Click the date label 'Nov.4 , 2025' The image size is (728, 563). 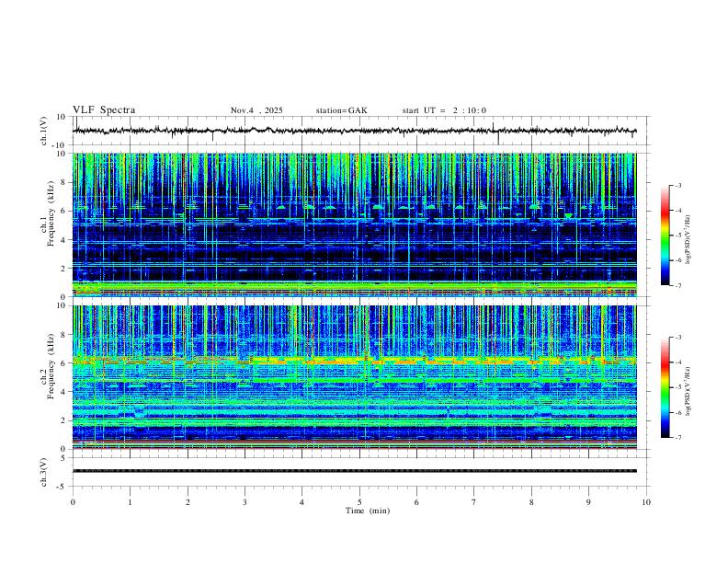[x=256, y=110]
